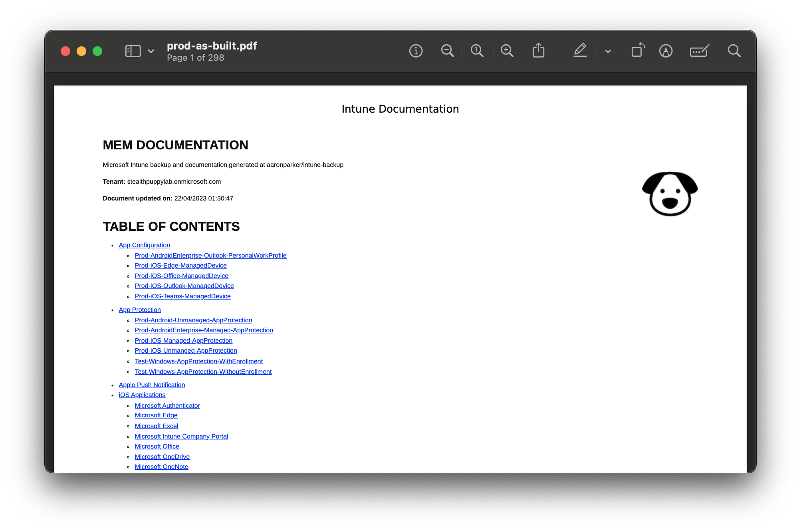Open the Search magnifying glass

(734, 51)
